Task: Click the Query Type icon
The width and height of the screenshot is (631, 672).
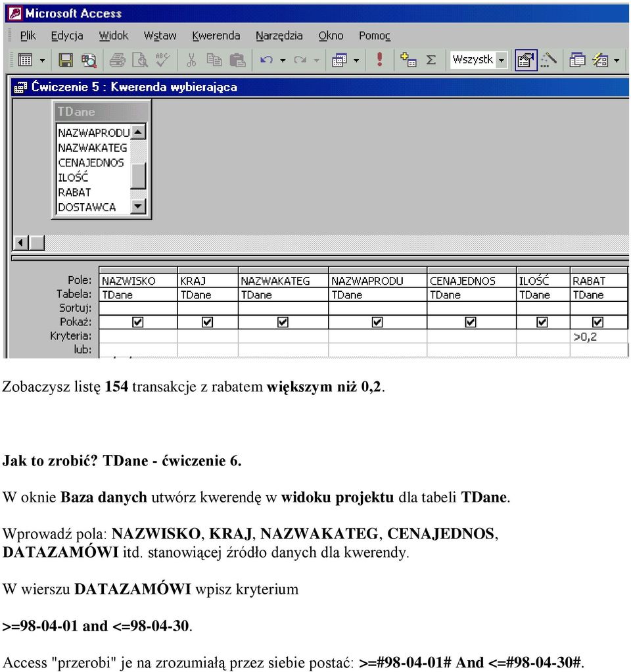Action: (339, 60)
